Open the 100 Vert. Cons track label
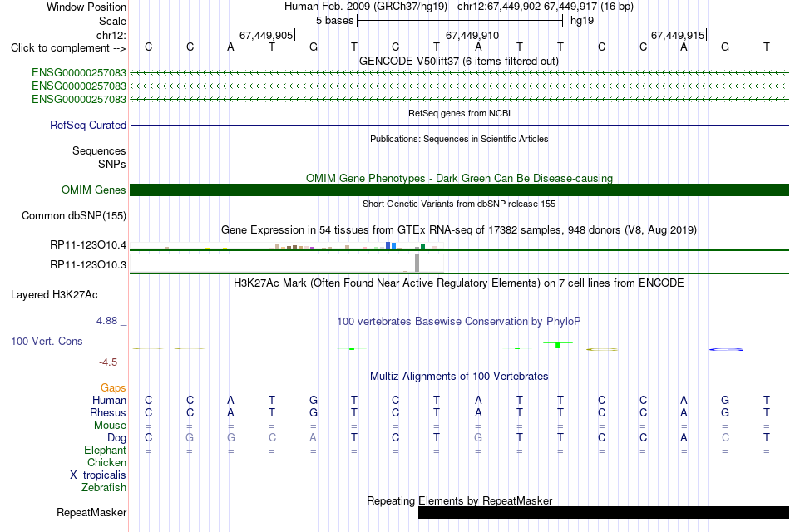Screen dimensions: 790x532 coord(47,341)
